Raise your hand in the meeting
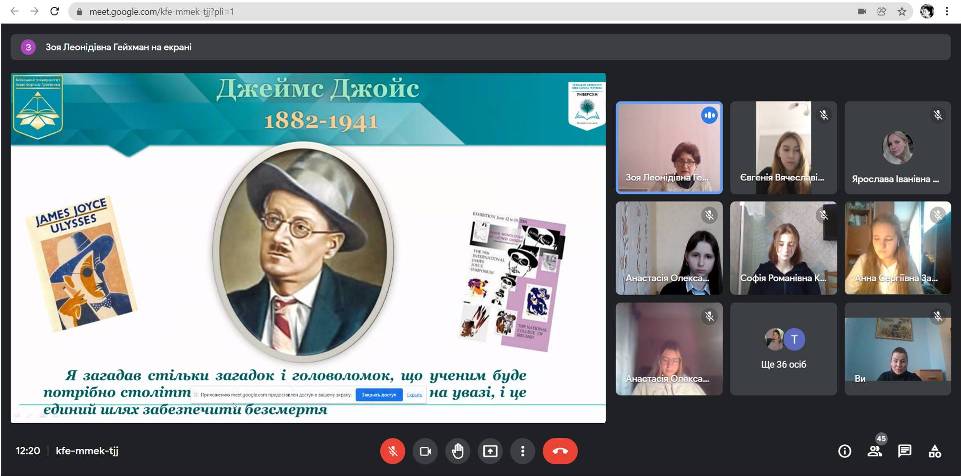Viewport: 961px width, 476px height. [x=458, y=451]
